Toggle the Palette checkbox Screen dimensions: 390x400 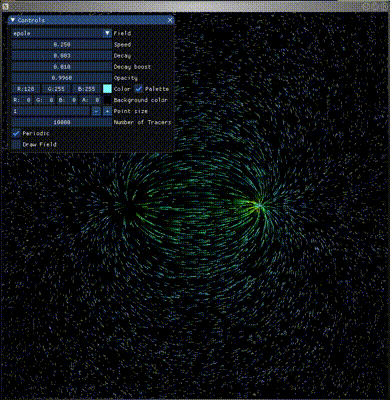(x=139, y=89)
